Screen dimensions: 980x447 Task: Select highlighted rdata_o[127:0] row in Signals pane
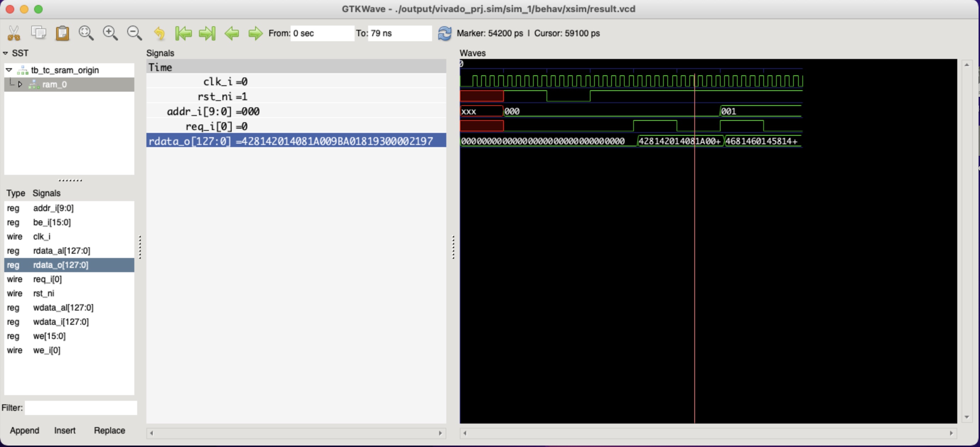tap(296, 141)
